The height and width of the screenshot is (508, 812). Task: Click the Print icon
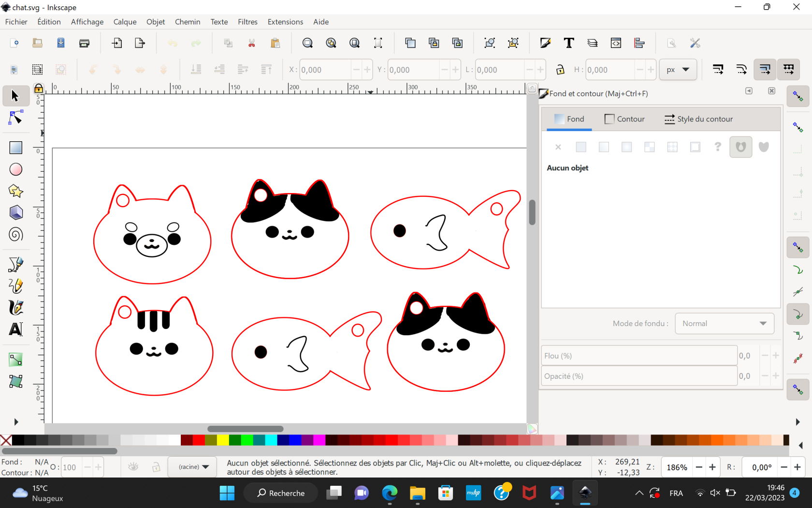click(84, 43)
